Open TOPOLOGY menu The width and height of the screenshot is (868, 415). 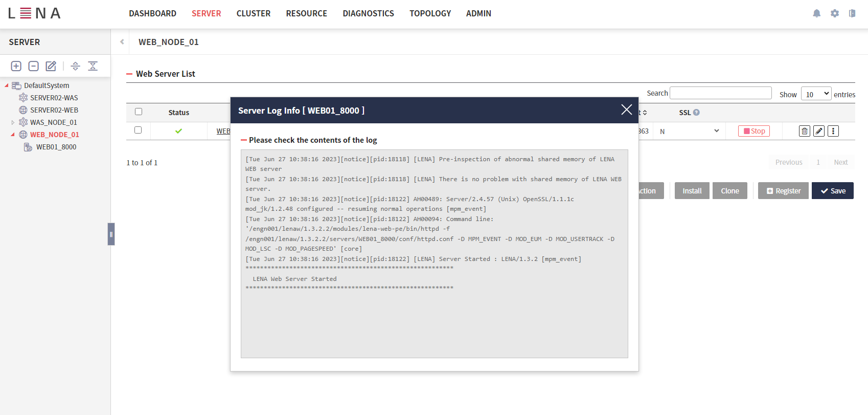click(430, 13)
